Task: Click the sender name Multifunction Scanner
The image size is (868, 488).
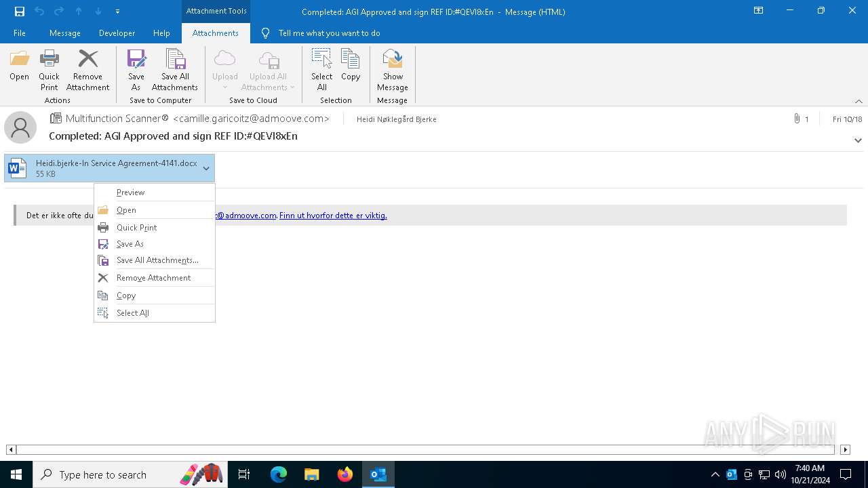Action: (x=117, y=119)
